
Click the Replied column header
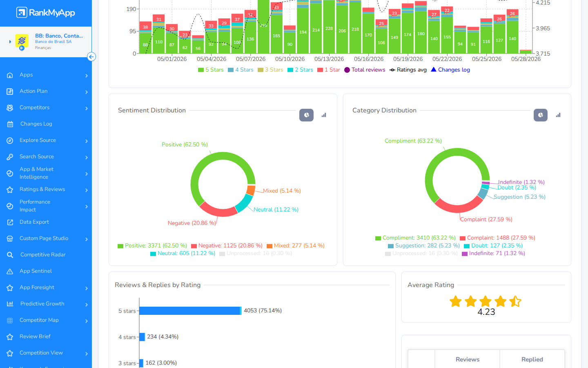[x=532, y=359]
